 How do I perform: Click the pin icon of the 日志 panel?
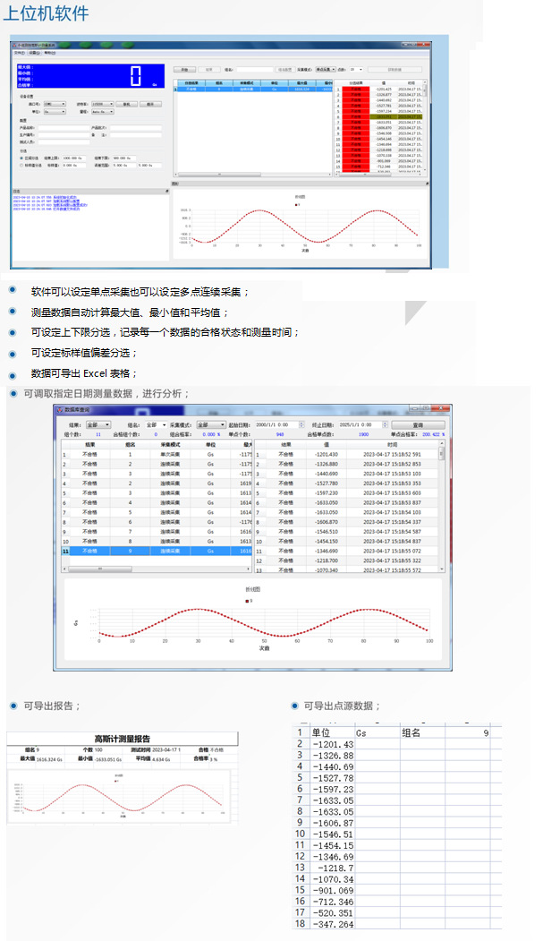[x=167, y=191]
